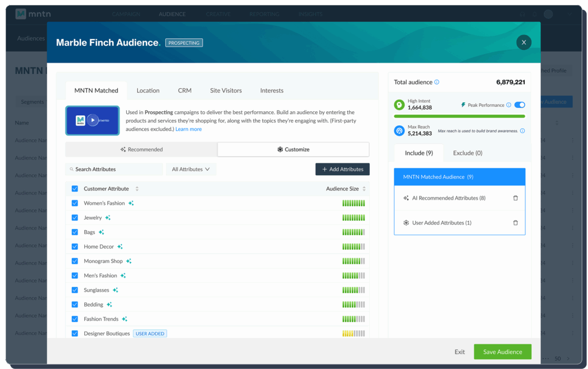Sort by Audience Size arrows icon

(x=364, y=189)
